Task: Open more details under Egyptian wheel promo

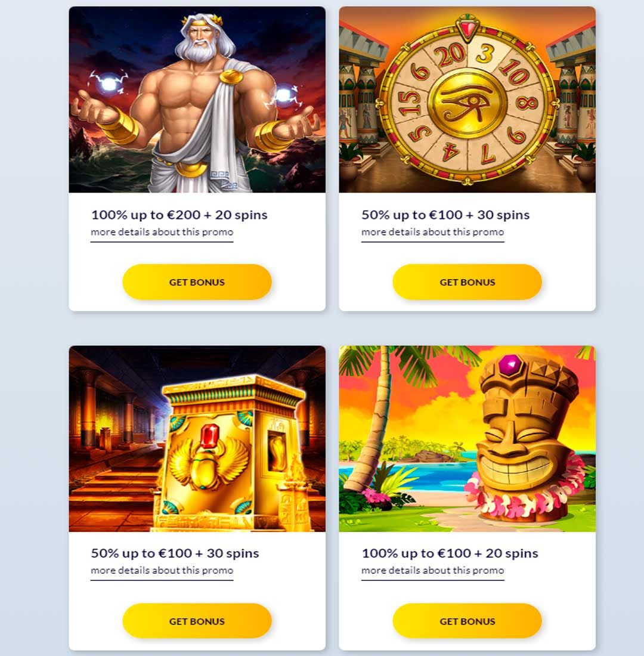Action: 433,232
